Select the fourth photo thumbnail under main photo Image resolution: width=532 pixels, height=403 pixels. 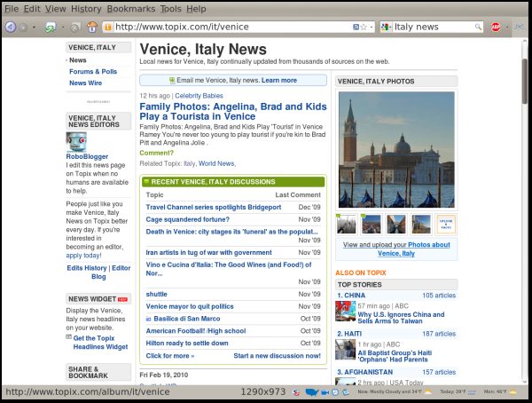pos(421,225)
